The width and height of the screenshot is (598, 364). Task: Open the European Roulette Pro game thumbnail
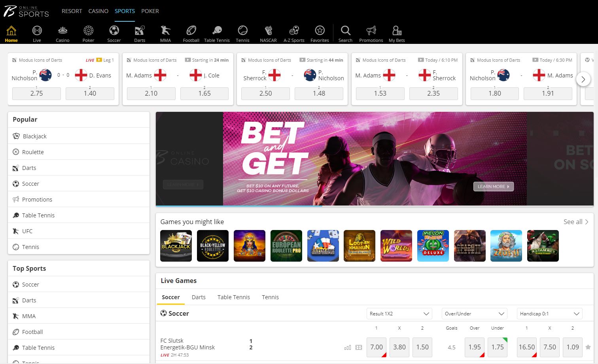(286, 246)
